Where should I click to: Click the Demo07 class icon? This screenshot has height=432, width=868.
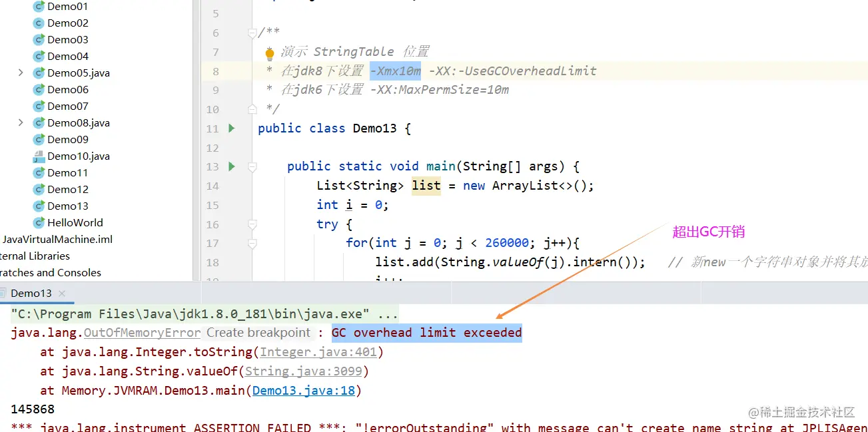[x=39, y=107]
